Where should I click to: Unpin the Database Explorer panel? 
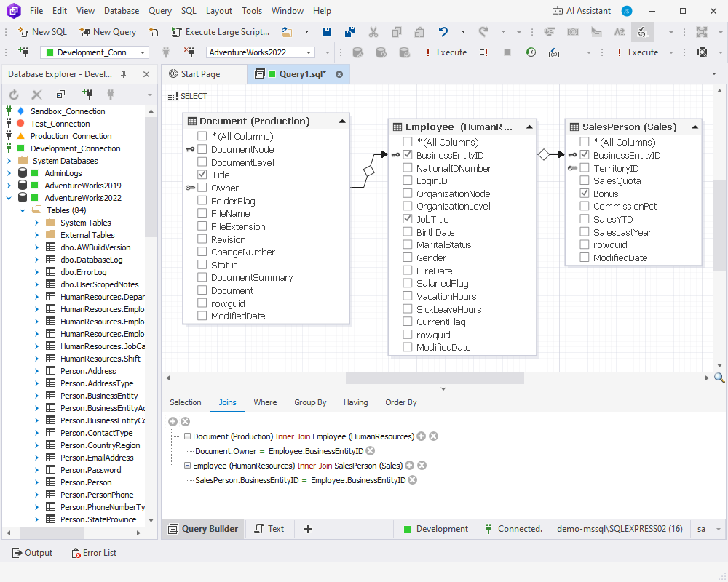click(x=124, y=73)
